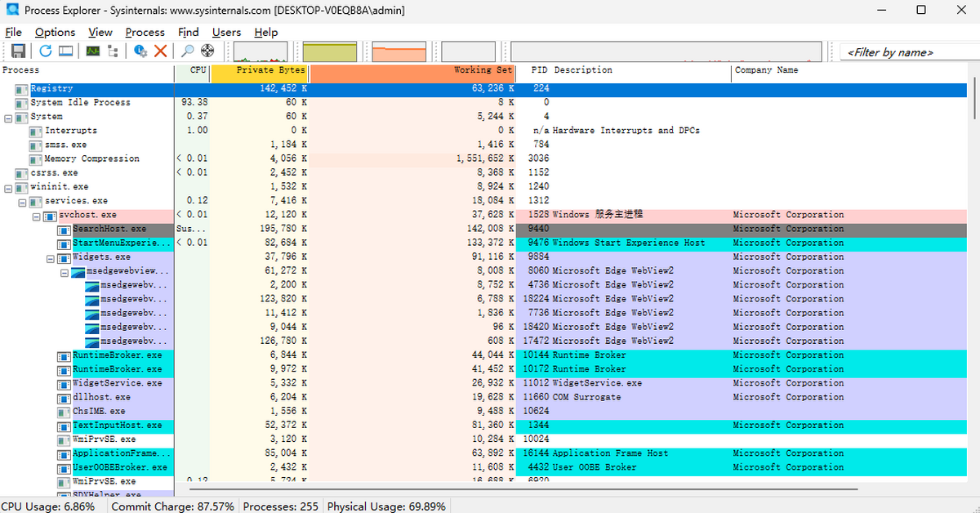Sort by the Process column header
The height and width of the screenshot is (513, 980).
(87, 71)
